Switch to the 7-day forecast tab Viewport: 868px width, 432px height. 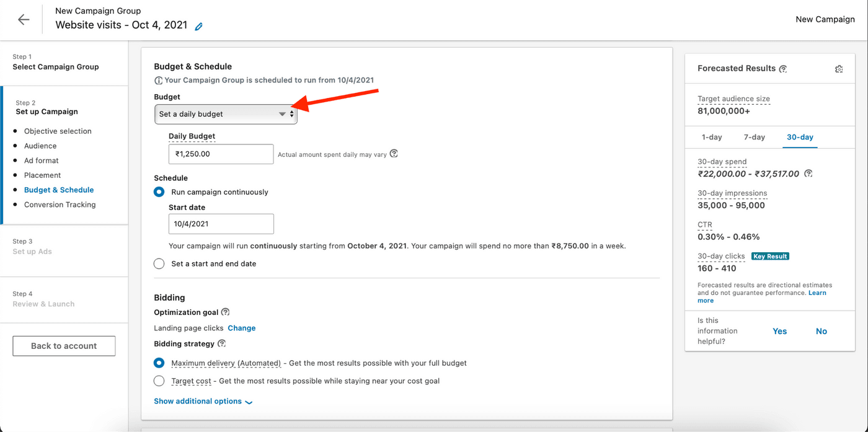755,137
